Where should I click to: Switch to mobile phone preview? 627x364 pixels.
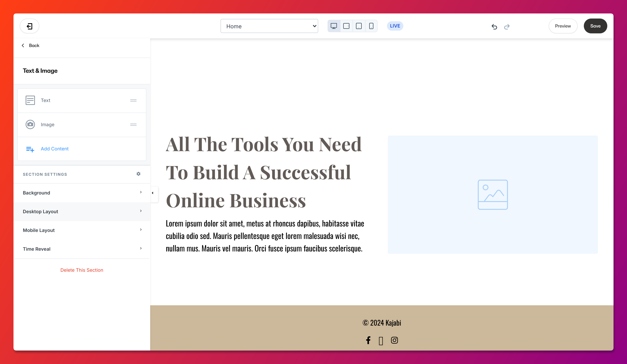click(x=371, y=26)
